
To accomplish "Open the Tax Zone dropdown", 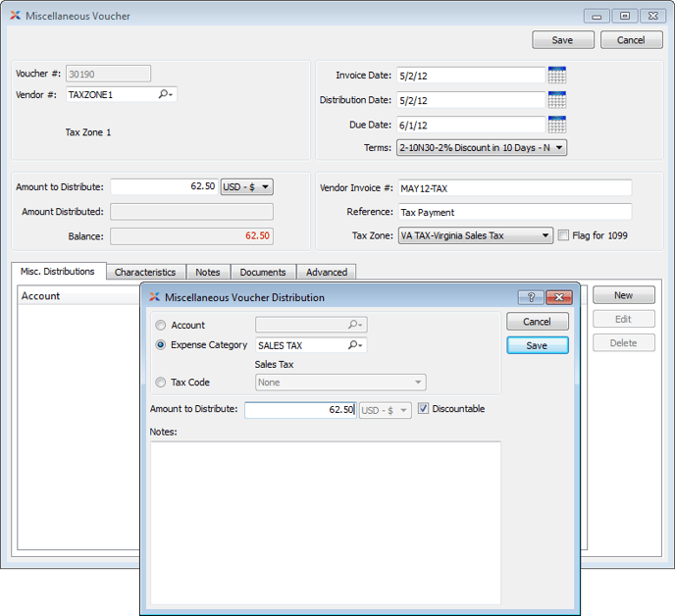I will point(476,235).
